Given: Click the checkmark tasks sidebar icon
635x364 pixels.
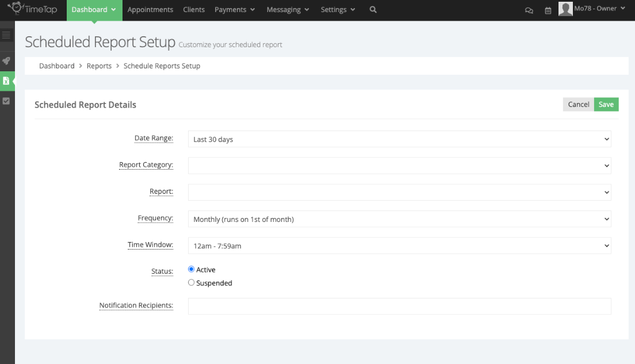Looking at the screenshot, I should coord(7,101).
